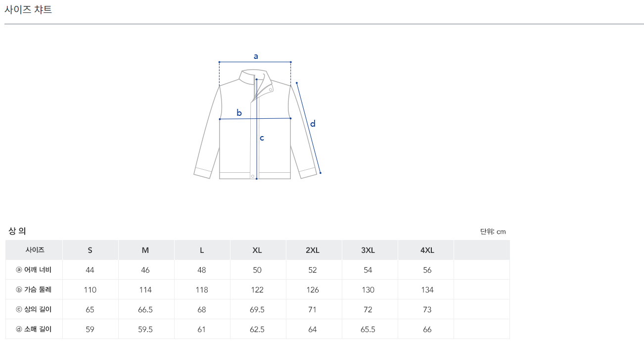Select the 2XL size column header
The image size is (644, 343).
point(313,250)
